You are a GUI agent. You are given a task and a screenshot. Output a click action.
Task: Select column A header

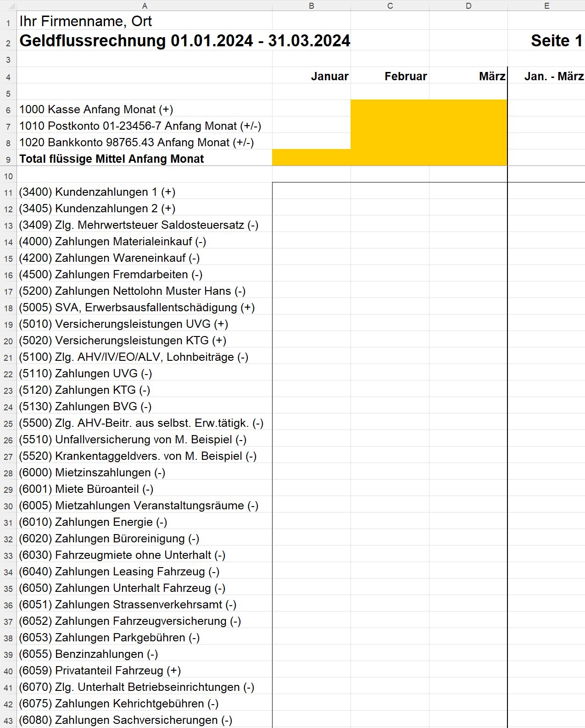[145, 6]
